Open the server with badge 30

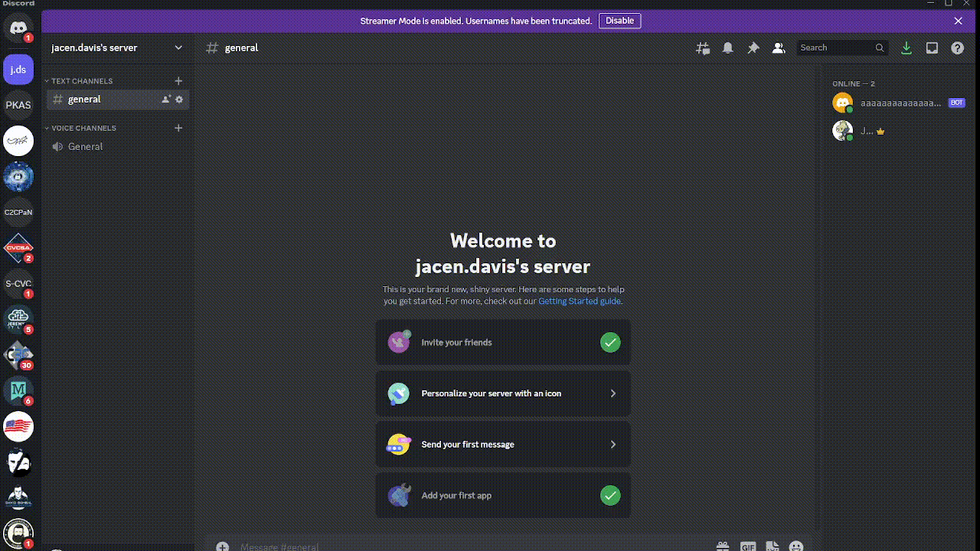tap(18, 355)
